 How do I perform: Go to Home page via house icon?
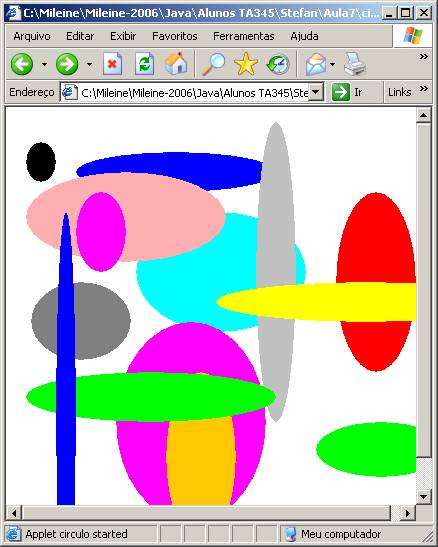click(x=176, y=63)
